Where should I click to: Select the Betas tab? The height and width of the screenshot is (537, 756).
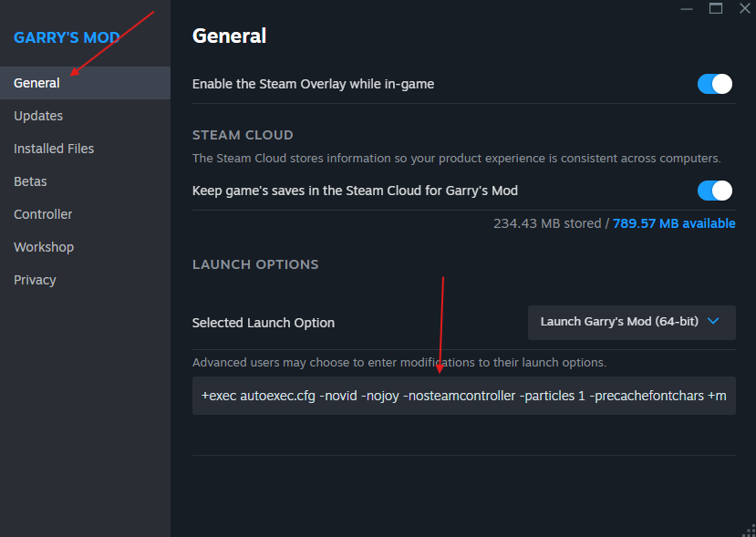(x=30, y=181)
